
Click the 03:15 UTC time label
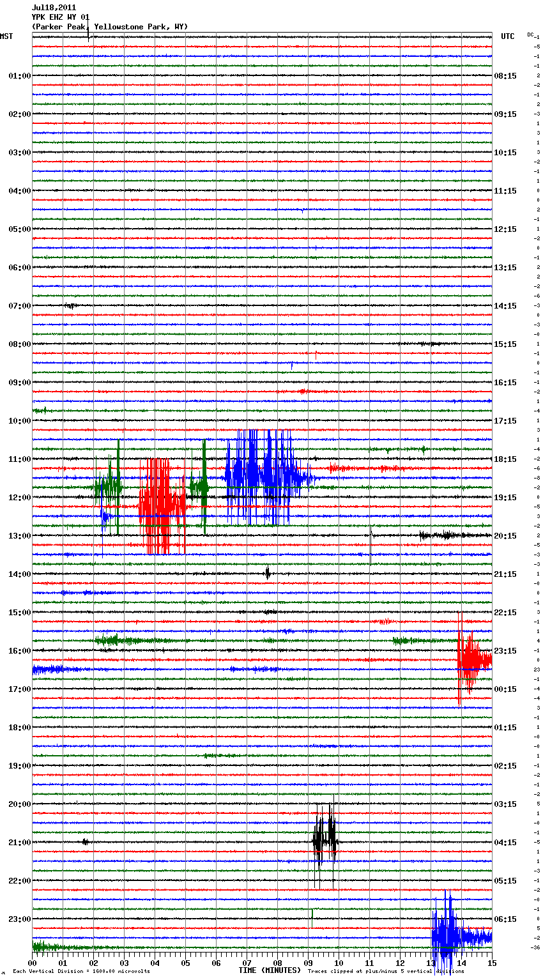pos(505,804)
